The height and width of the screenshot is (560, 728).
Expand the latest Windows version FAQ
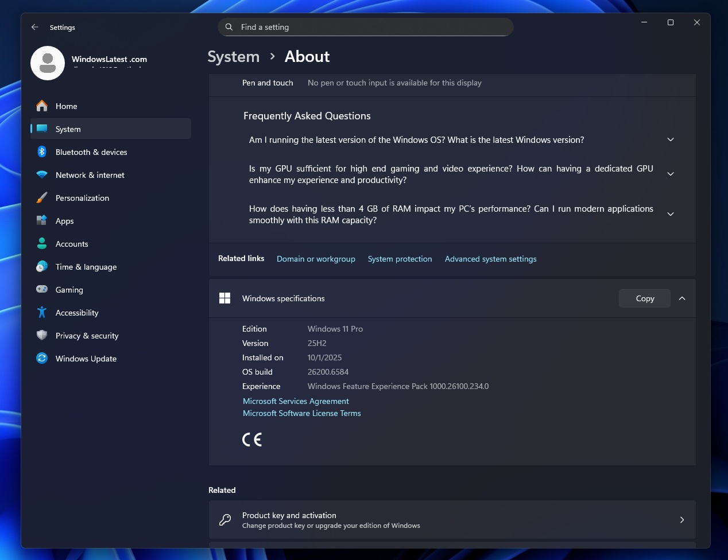670,139
